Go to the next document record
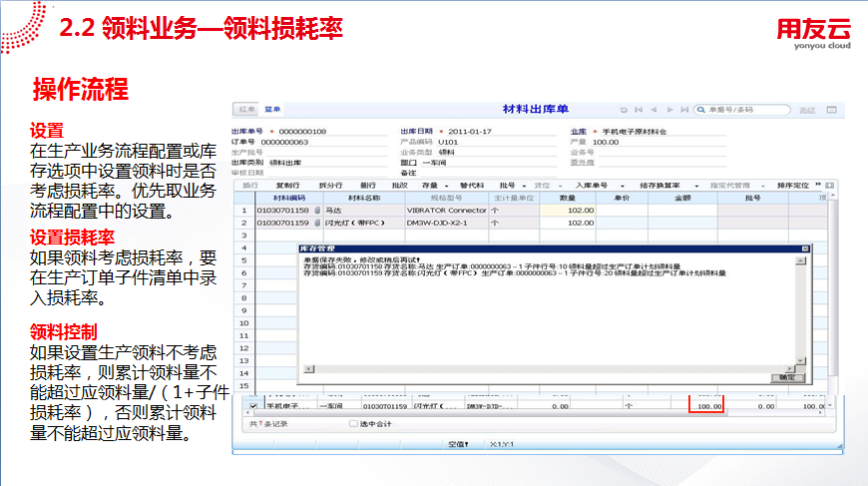 [x=669, y=110]
